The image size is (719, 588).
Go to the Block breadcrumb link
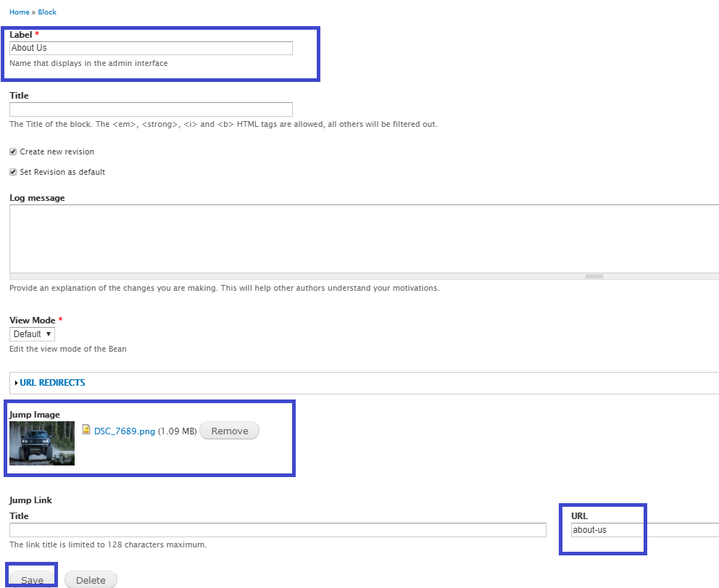47,12
